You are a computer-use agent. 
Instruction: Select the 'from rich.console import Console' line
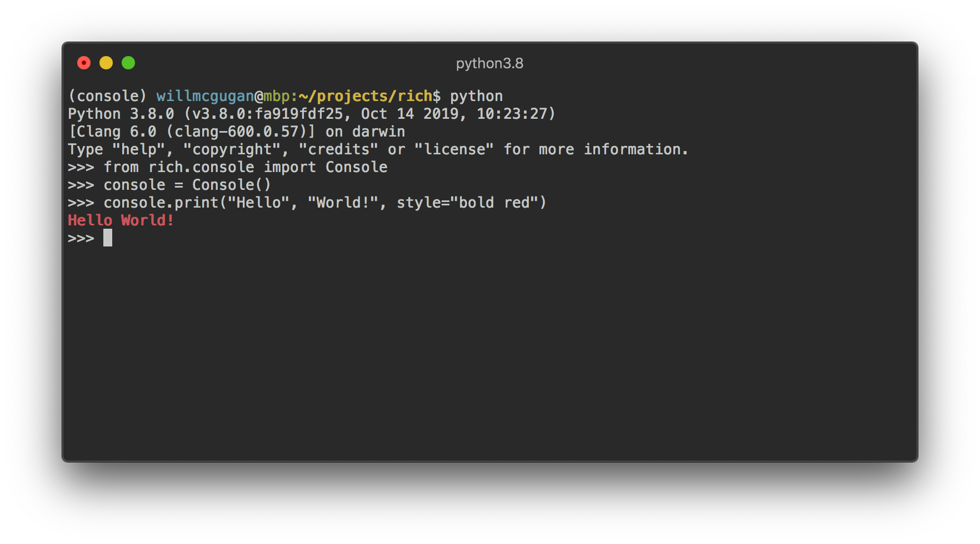coord(245,167)
